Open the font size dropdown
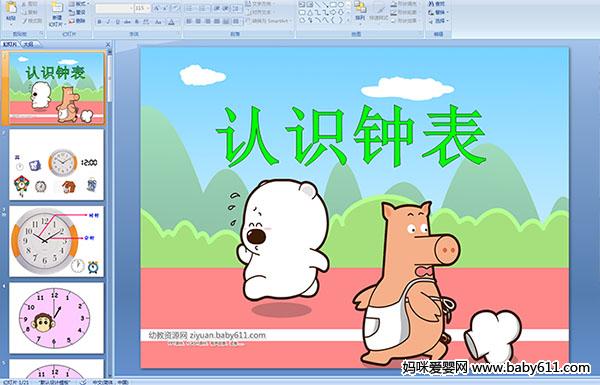The image size is (600, 385). click(147, 8)
